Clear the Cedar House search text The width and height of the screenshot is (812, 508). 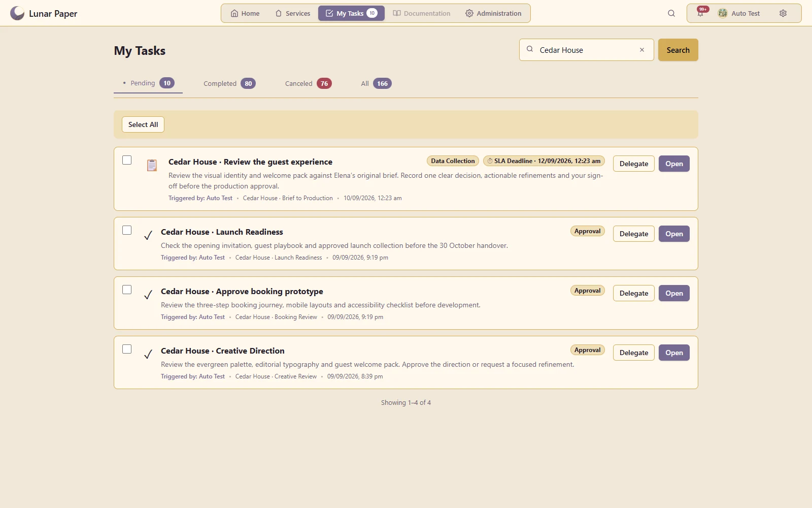(x=642, y=50)
